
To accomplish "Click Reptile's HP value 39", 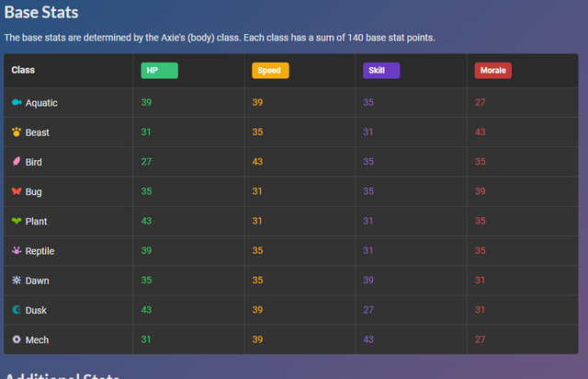I will point(146,250).
